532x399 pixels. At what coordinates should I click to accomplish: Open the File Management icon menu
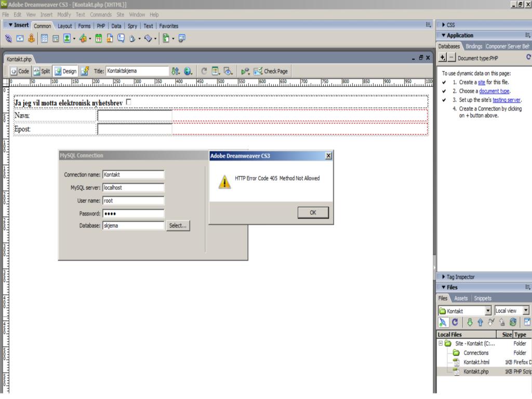(x=175, y=71)
